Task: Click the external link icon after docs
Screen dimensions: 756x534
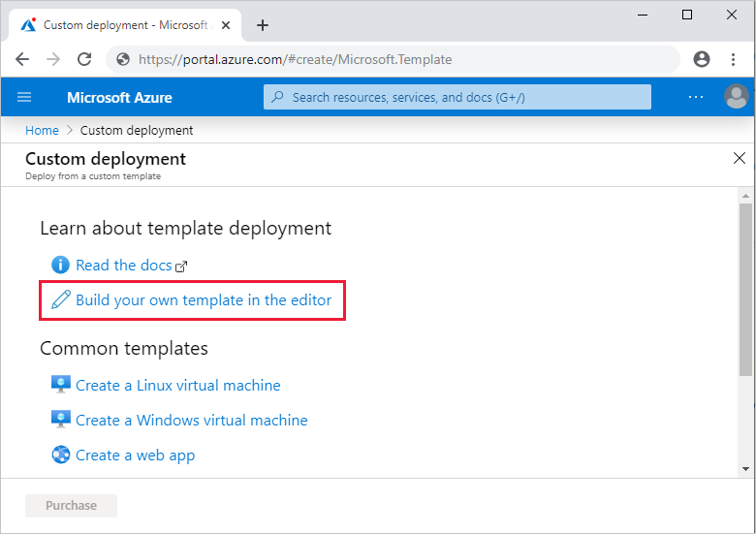Action: [181, 267]
